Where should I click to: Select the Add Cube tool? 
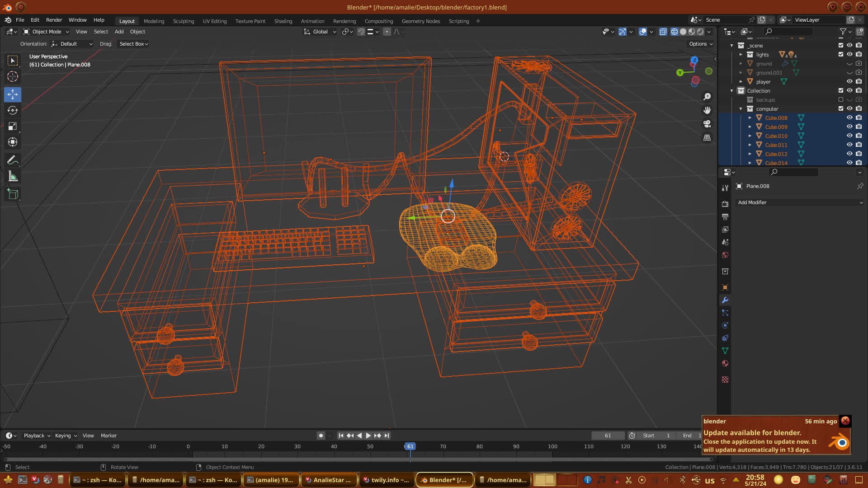13,194
